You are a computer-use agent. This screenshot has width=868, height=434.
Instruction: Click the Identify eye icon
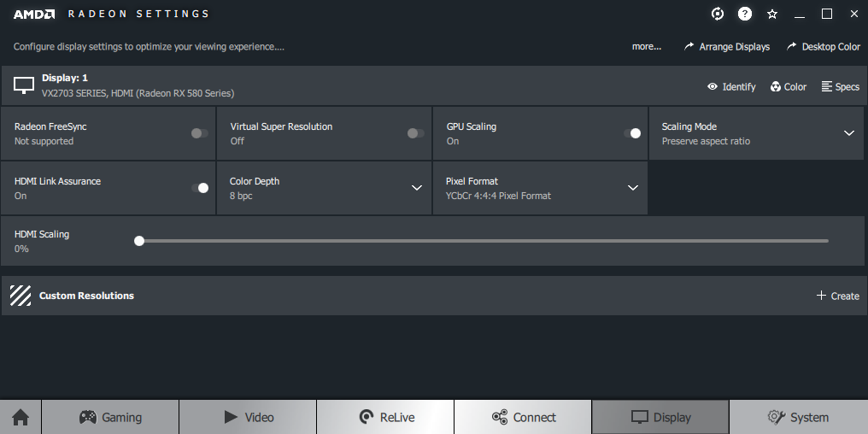click(x=713, y=86)
